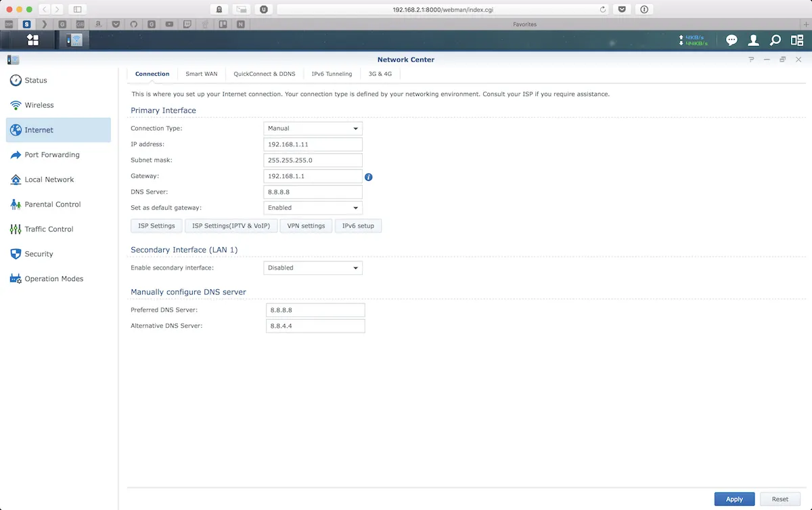The width and height of the screenshot is (812, 510).
Task: Click the Preferred DNS Server field
Action: click(x=315, y=310)
